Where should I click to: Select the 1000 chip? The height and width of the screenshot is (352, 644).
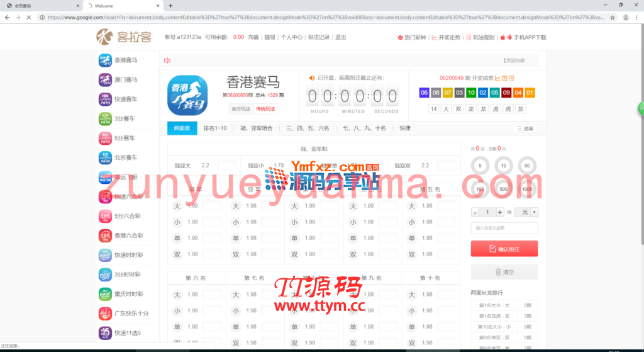[x=527, y=189]
